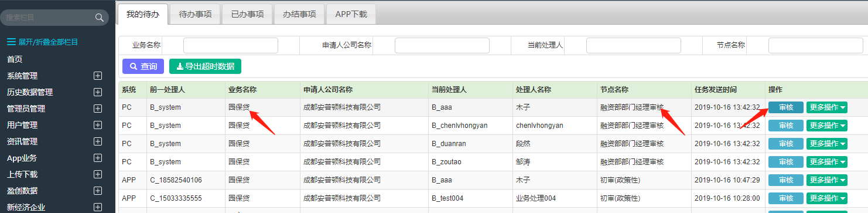
Task: Open 更多操作 dropdown for B_aaa PC row
Action: (x=827, y=107)
